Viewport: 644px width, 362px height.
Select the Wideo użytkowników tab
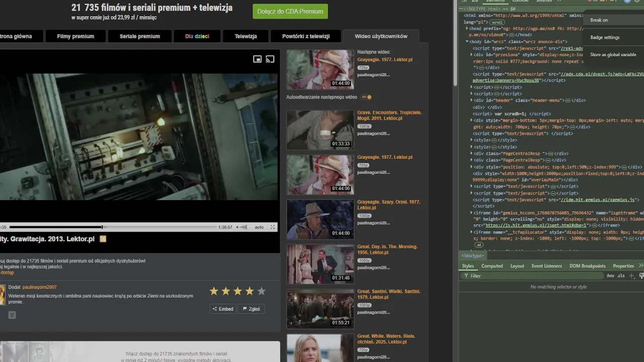click(x=381, y=36)
